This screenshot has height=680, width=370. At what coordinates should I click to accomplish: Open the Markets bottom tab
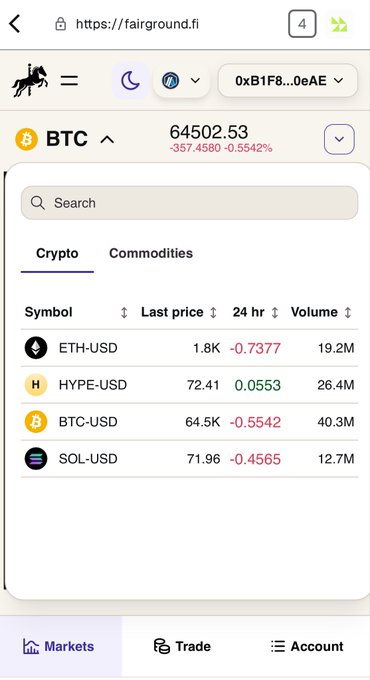(61, 646)
